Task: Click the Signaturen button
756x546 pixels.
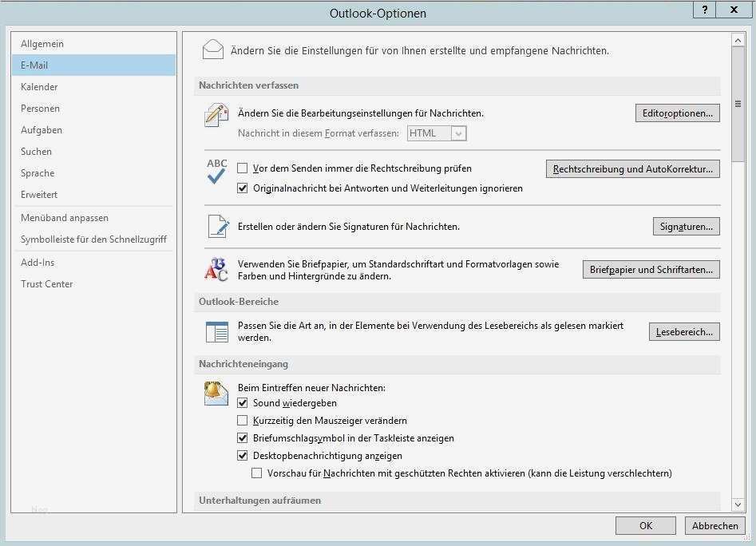Action: [686, 226]
